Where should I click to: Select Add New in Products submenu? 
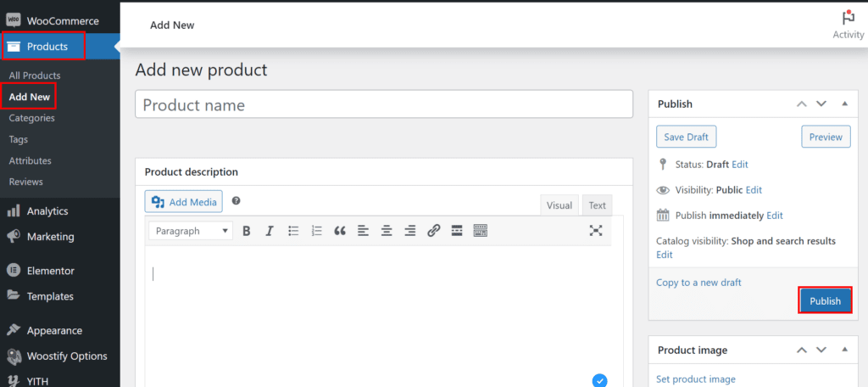pos(30,97)
